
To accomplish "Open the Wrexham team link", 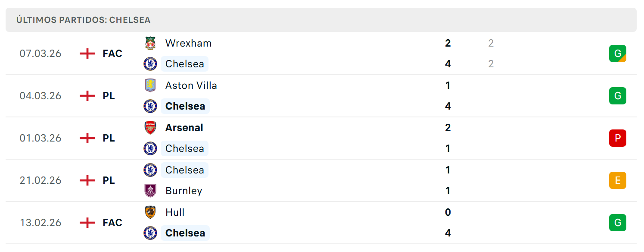I will [x=188, y=43].
